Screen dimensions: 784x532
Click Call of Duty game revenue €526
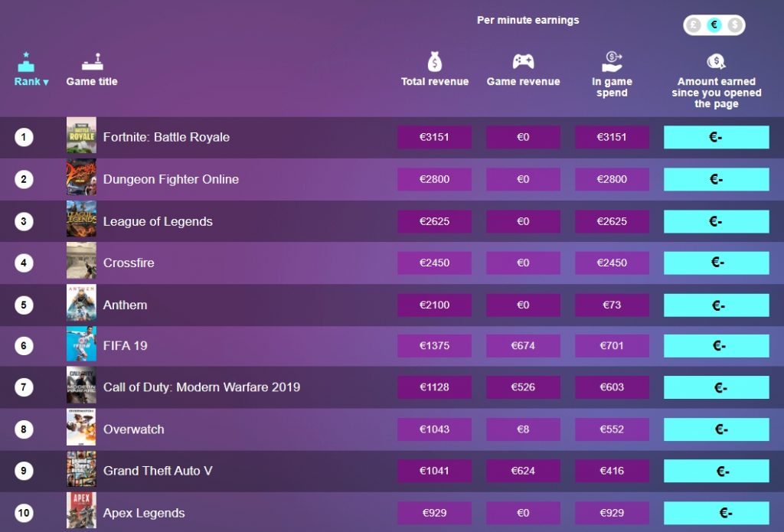(523, 387)
